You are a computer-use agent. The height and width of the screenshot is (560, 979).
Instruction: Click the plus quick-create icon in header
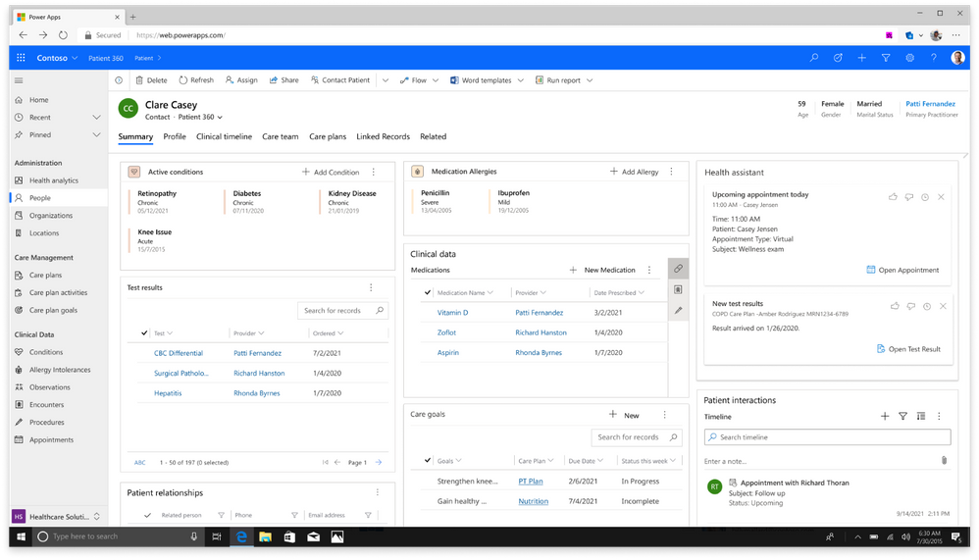tap(861, 58)
